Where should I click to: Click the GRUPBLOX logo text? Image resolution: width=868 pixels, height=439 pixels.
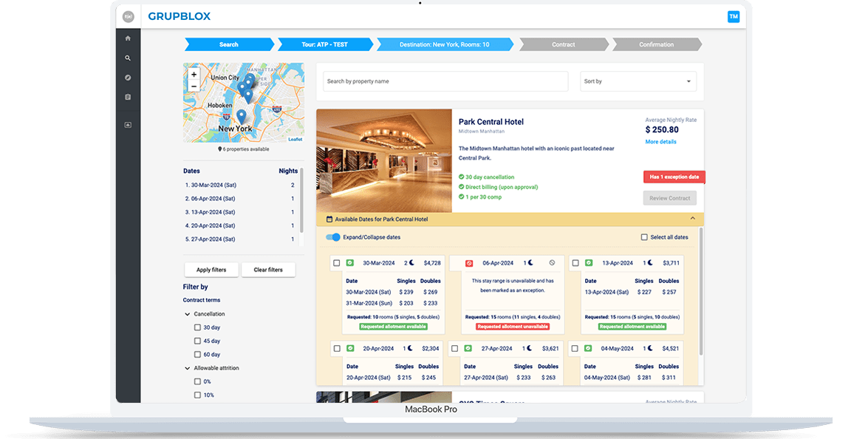(180, 16)
